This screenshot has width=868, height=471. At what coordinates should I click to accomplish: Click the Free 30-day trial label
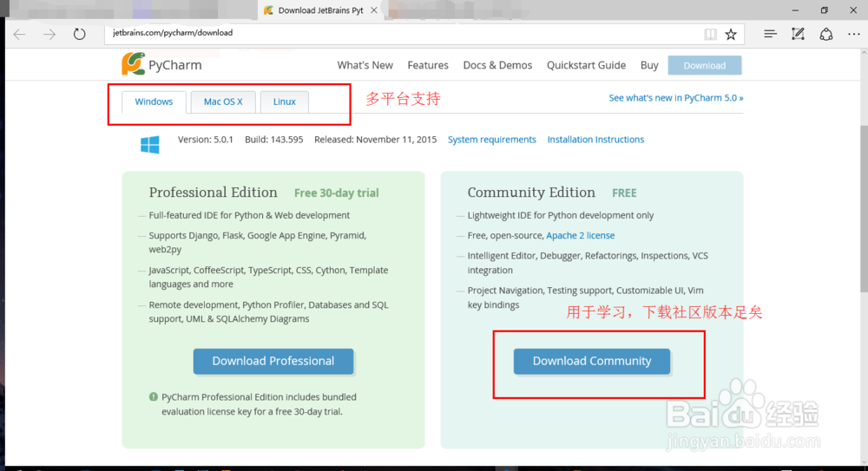337,193
